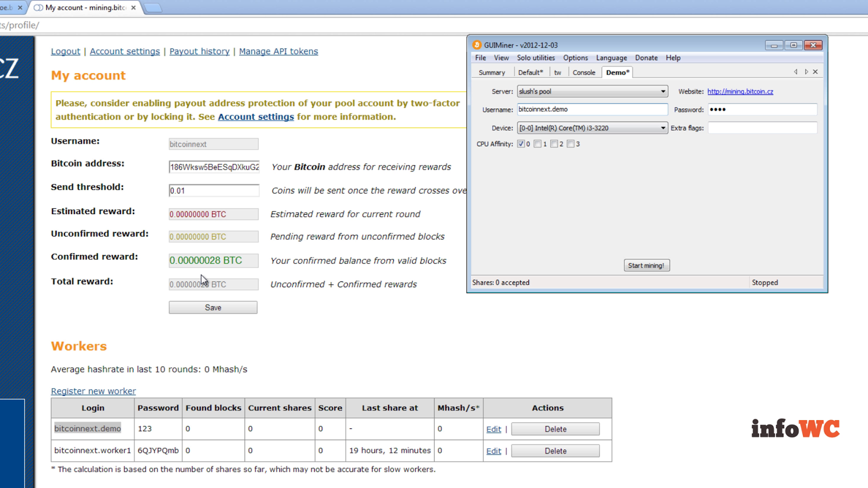Click the password cell 6QJYPQmb
868x488 pixels.
(158, 450)
